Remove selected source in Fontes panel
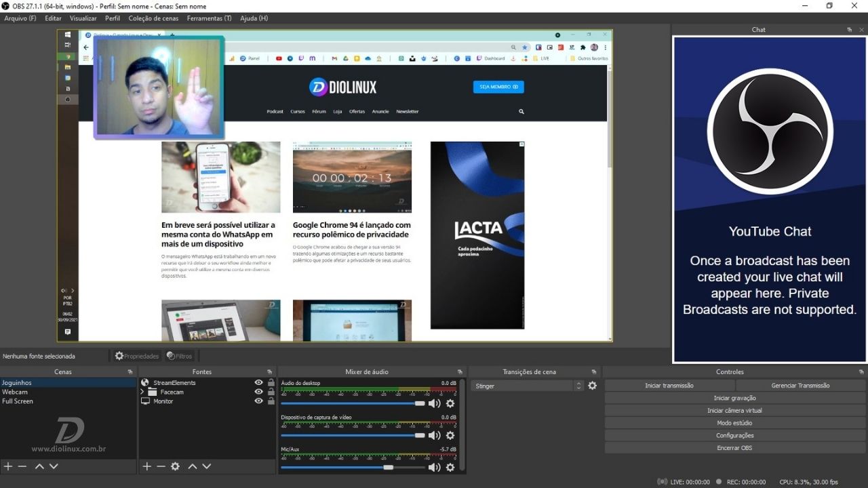The width and height of the screenshot is (868, 488). pyautogui.click(x=161, y=466)
